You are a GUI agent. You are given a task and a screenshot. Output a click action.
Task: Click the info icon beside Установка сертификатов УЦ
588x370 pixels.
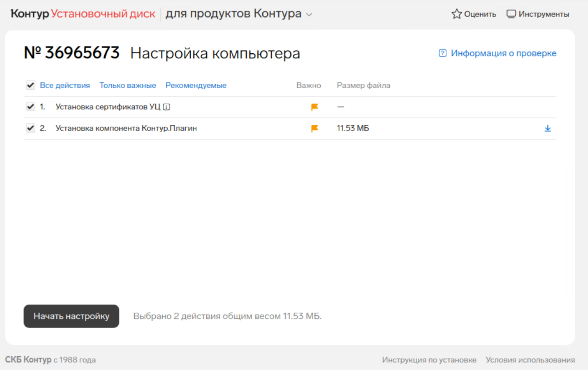[167, 107]
